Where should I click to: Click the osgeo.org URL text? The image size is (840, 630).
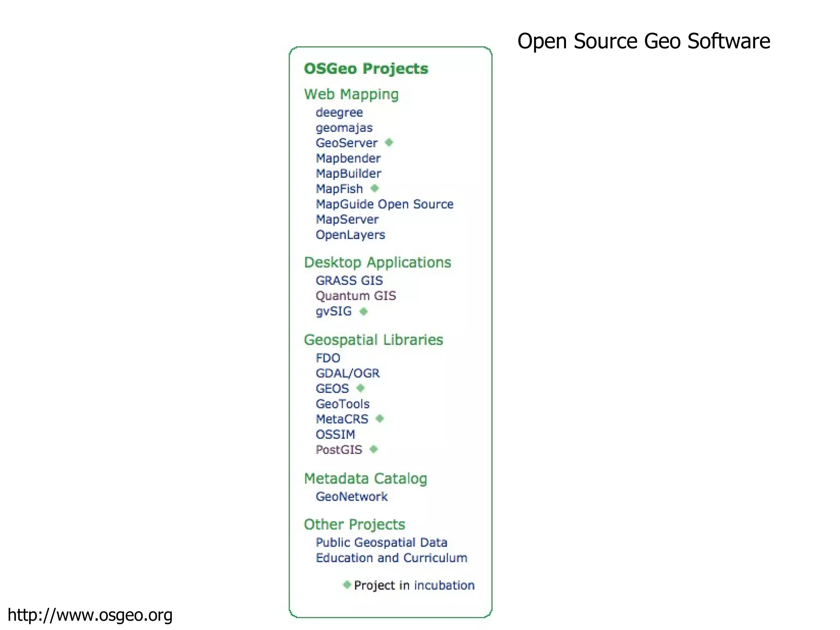click(x=90, y=615)
